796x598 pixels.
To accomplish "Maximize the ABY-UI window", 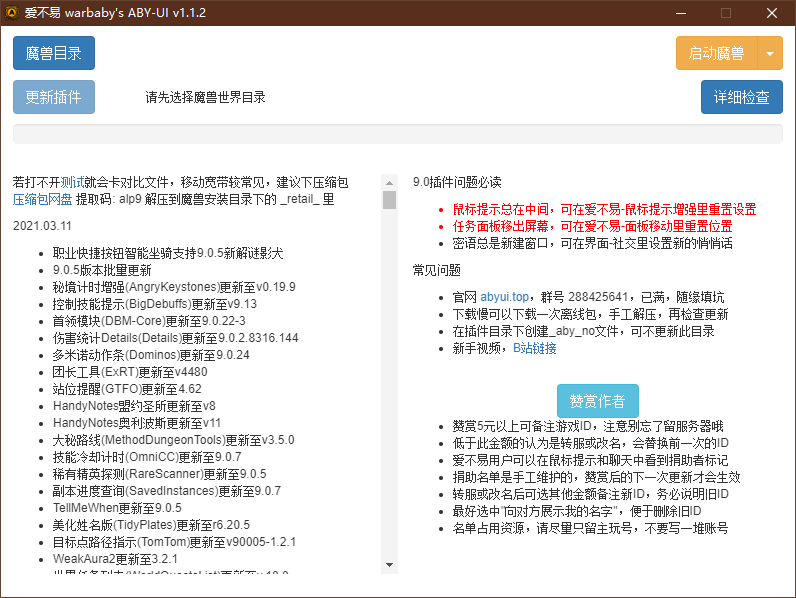I will coord(726,13).
